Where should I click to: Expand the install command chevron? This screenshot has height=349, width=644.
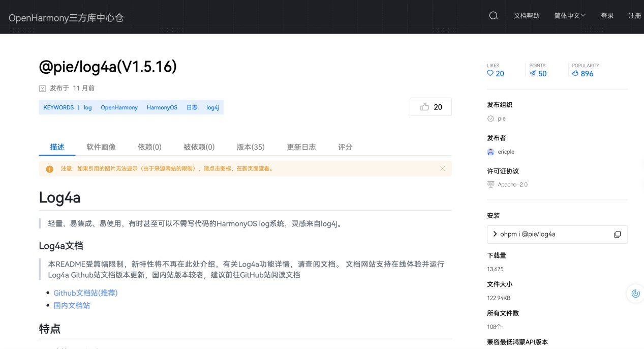point(495,234)
